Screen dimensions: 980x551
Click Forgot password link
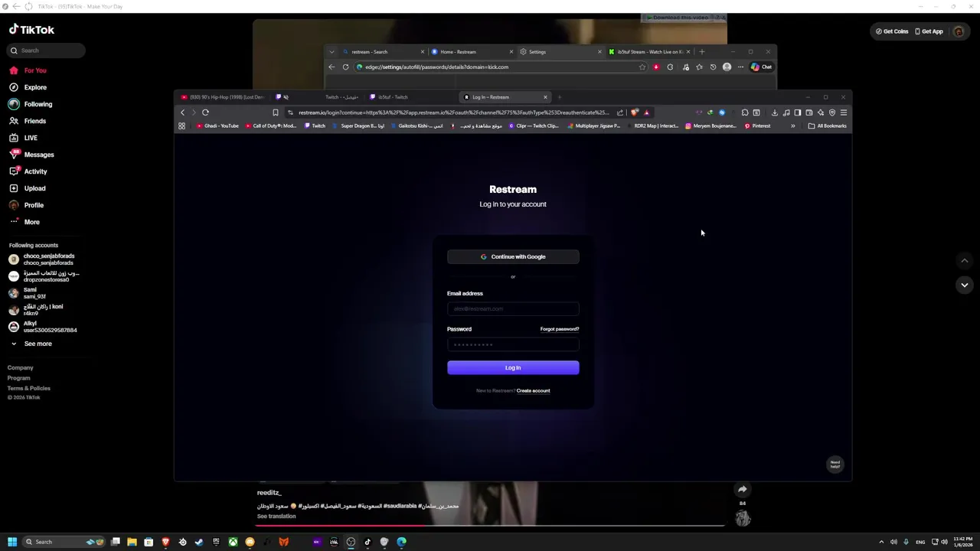tap(560, 329)
